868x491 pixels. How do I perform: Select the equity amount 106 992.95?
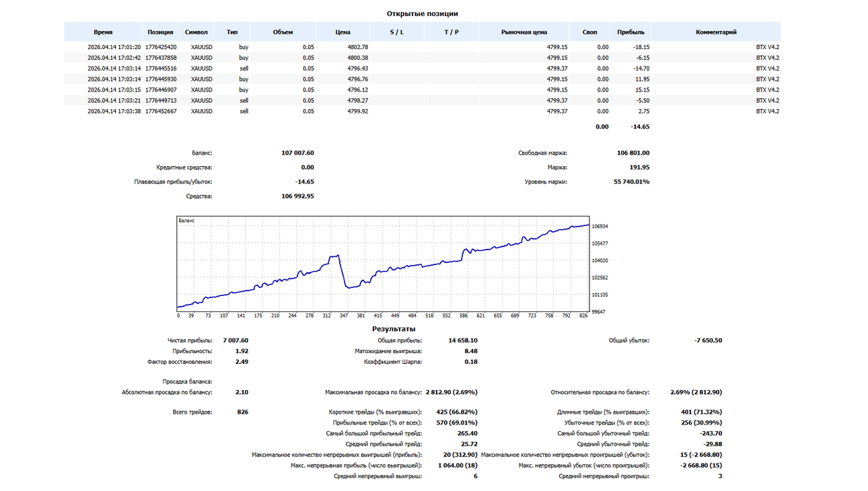coord(297,196)
